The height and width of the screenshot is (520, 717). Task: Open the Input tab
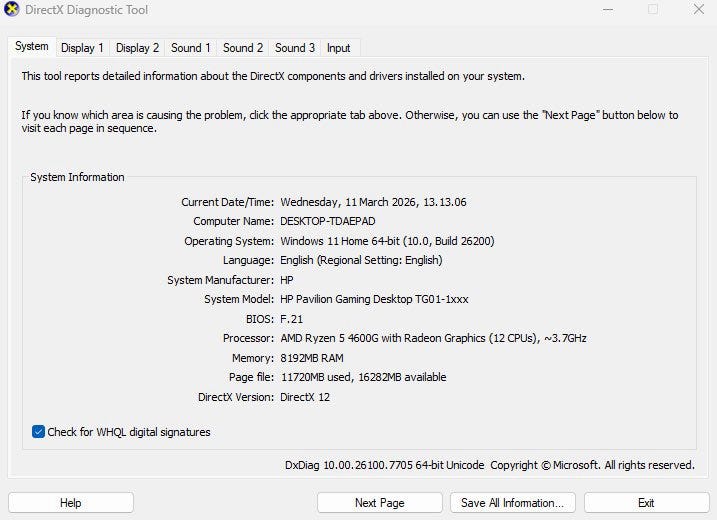pyautogui.click(x=338, y=48)
